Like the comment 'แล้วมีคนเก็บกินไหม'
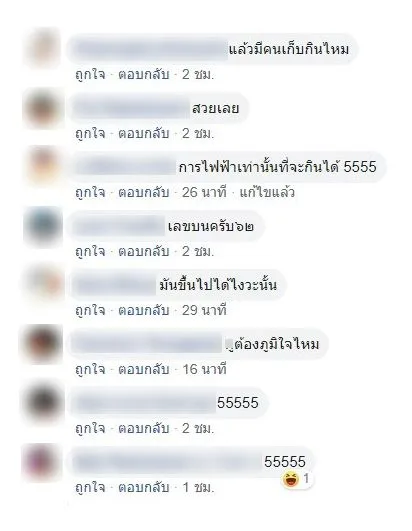Screen dimensions: 412x531 pyautogui.click(x=90, y=75)
